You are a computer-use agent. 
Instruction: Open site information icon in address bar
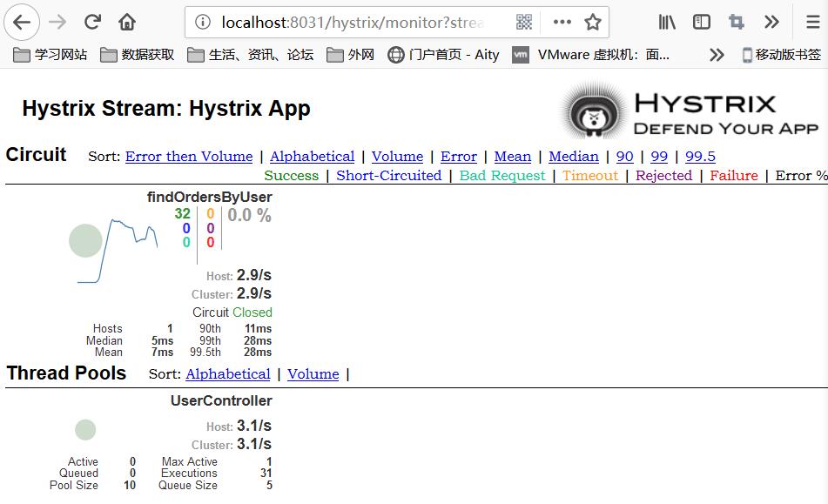tap(203, 22)
